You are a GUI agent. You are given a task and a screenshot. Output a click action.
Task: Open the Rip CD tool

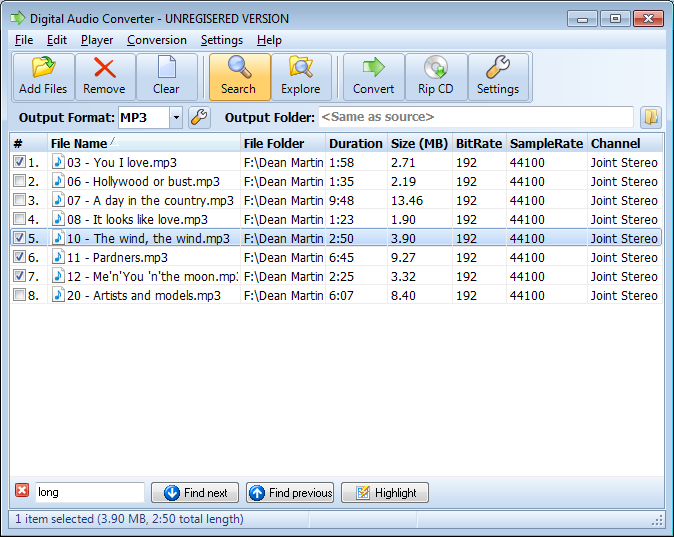point(435,77)
